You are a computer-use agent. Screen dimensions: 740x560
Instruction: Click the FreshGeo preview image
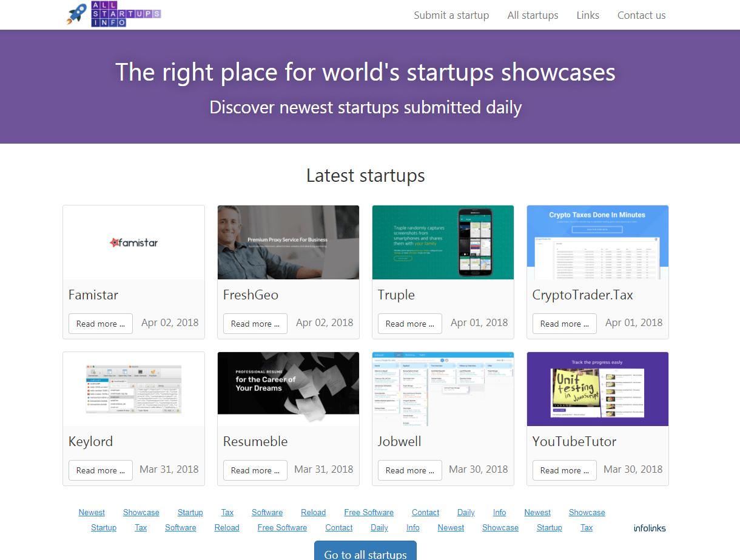[288, 242]
